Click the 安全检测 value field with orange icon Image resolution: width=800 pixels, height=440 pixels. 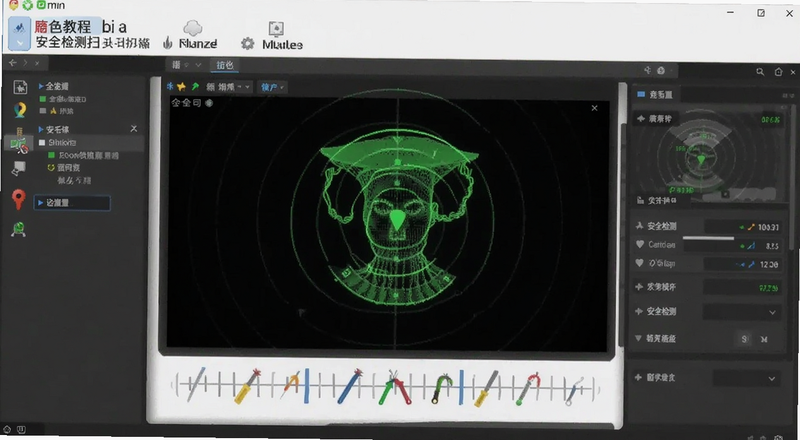[x=742, y=227]
